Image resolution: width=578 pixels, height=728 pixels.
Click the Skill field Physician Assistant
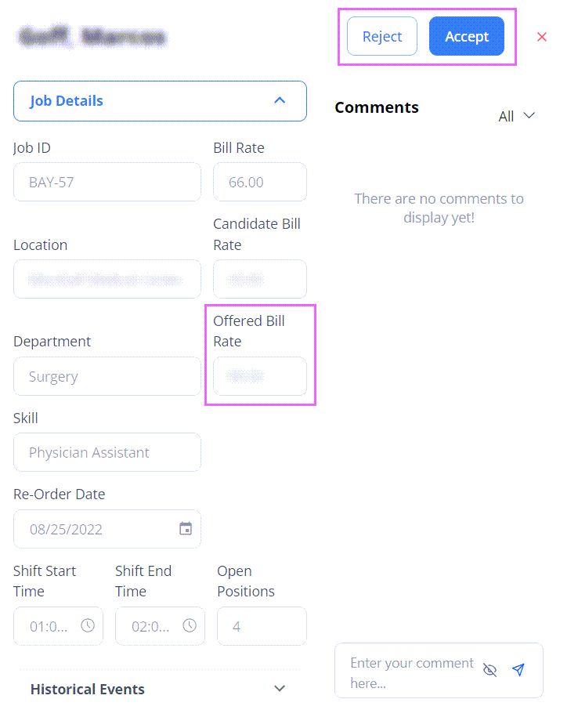pos(107,452)
